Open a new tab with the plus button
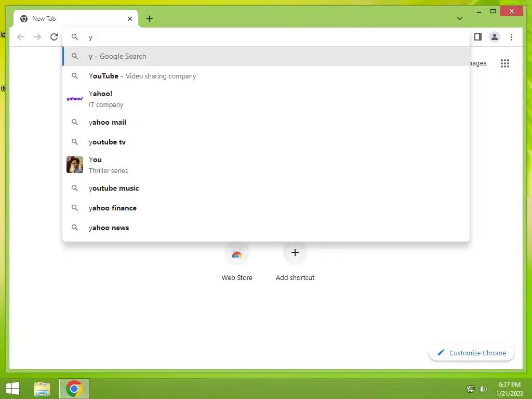Viewport: 532px width, 399px height. coord(150,19)
